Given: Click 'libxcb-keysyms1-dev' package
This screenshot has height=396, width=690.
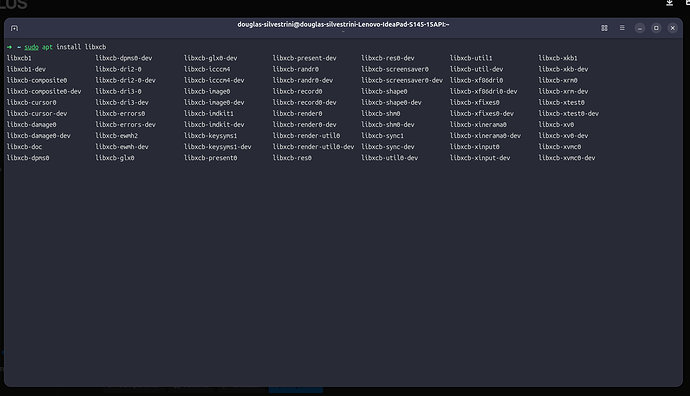Looking at the screenshot, I should click(218, 147).
